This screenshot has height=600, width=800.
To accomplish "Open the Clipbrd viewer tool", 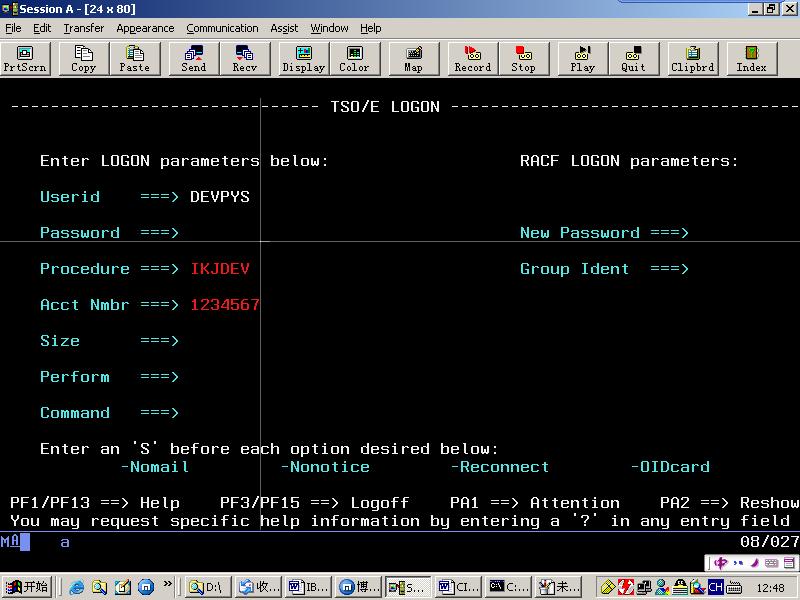I will point(693,59).
